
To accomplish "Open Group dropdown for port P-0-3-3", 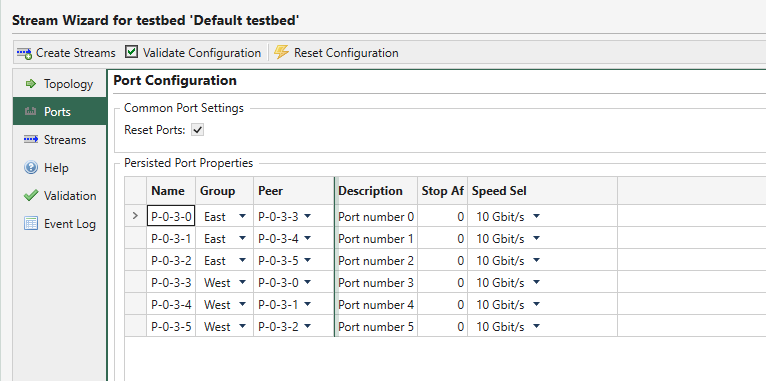I will 242,282.
